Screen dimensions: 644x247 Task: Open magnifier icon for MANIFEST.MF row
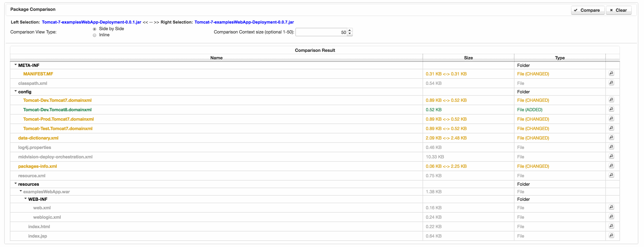click(611, 73)
